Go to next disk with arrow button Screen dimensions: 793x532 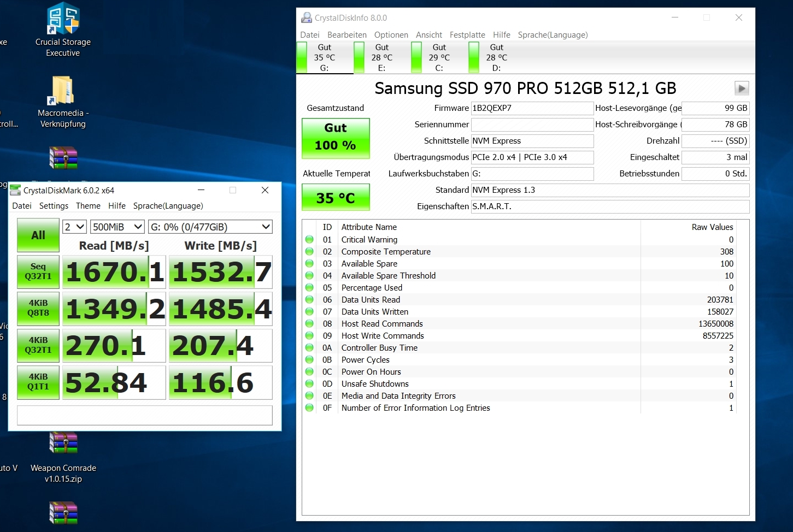pos(742,88)
